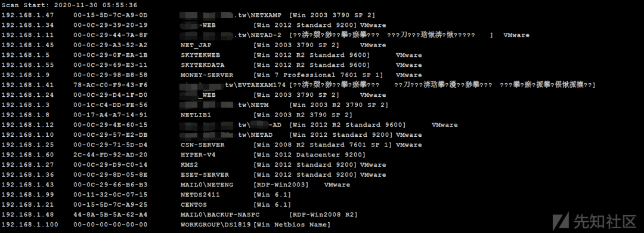This screenshot has height=233, width=644.
Task: Click IP address 192.168.1.41
Action: click(x=27, y=85)
